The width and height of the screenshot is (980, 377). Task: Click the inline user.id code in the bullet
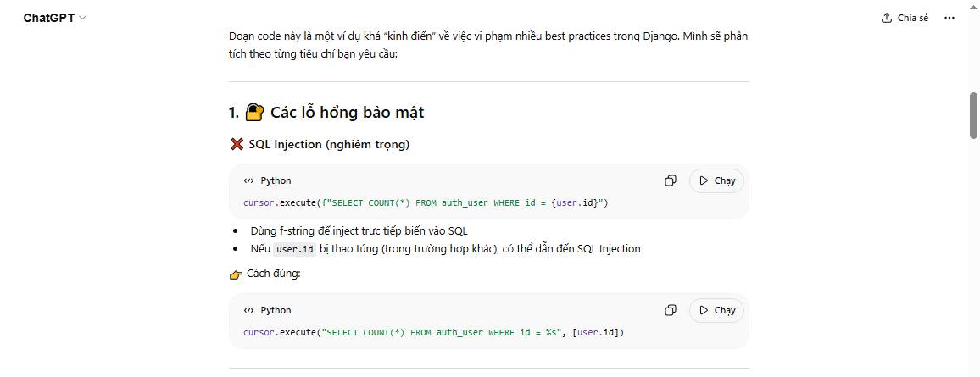pos(295,249)
